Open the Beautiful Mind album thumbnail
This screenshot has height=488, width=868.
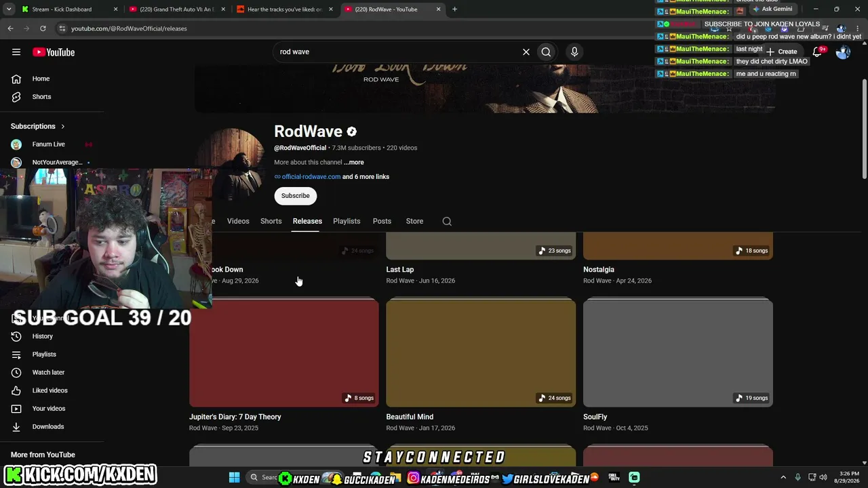tap(481, 352)
